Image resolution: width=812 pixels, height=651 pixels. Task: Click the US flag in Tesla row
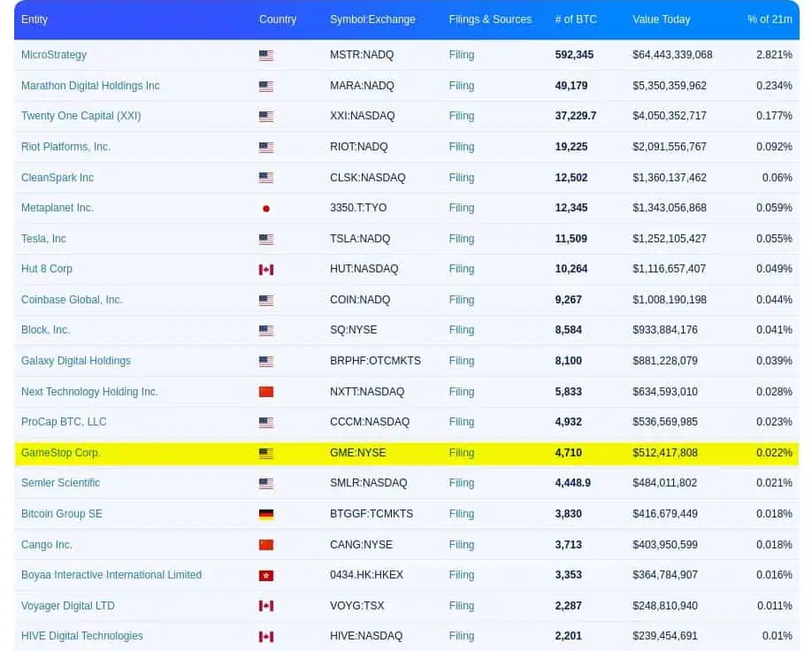point(266,240)
